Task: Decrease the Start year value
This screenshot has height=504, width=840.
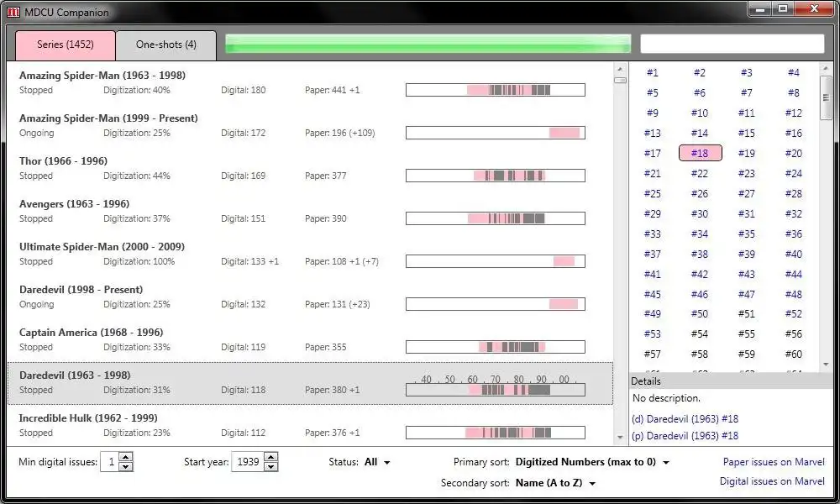Action: point(271,466)
